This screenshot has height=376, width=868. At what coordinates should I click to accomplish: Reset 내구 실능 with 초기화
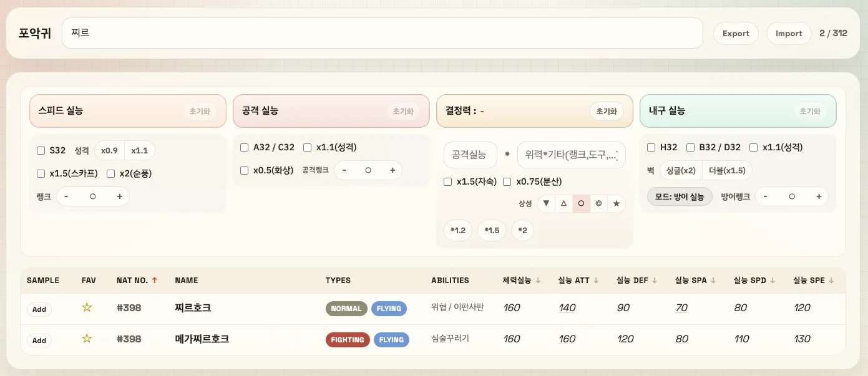click(x=810, y=111)
